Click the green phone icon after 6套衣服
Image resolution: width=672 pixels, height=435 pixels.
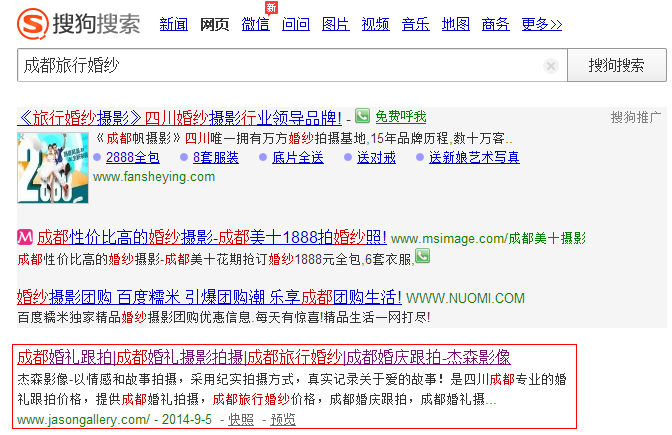click(x=422, y=258)
